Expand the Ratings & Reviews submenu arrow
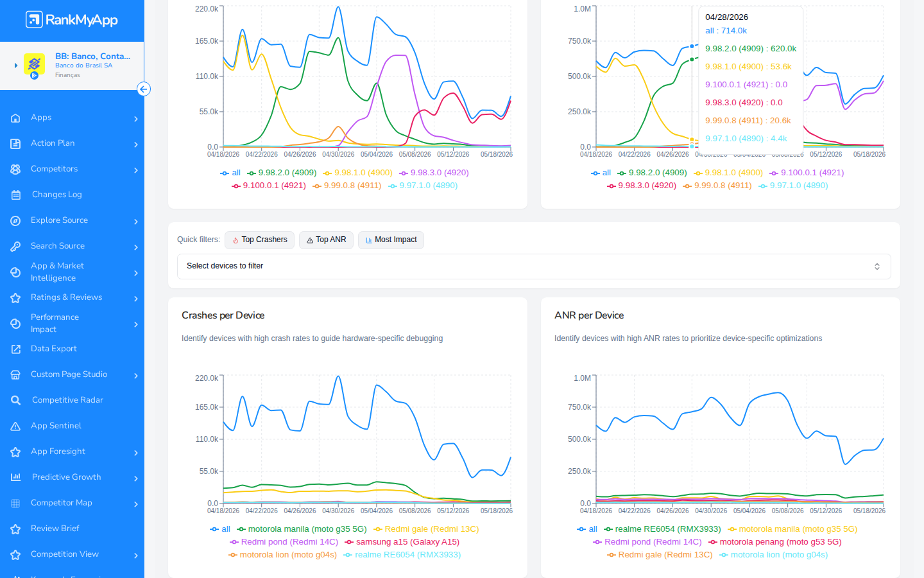This screenshot has width=924, height=578. [x=136, y=299]
